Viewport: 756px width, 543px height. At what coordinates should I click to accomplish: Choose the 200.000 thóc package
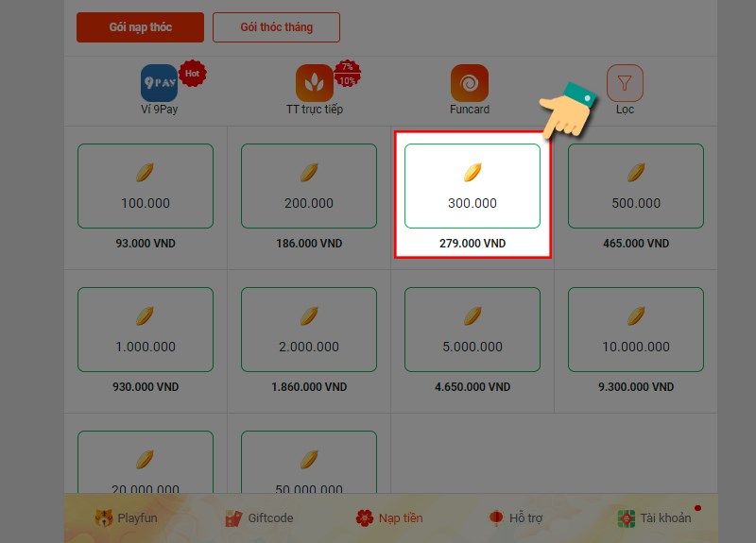[x=309, y=186]
